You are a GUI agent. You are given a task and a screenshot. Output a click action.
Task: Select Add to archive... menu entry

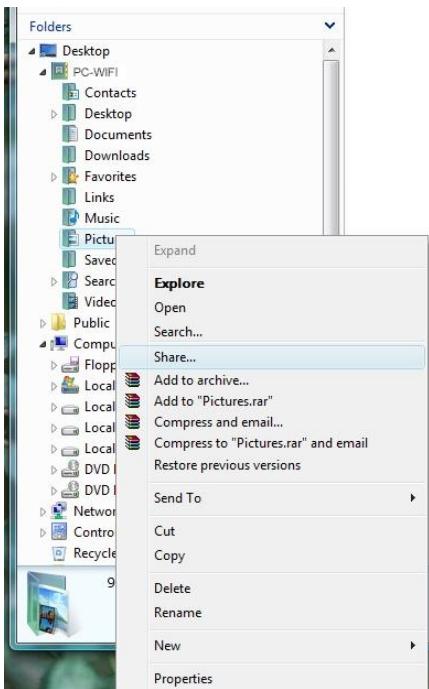point(273,380)
